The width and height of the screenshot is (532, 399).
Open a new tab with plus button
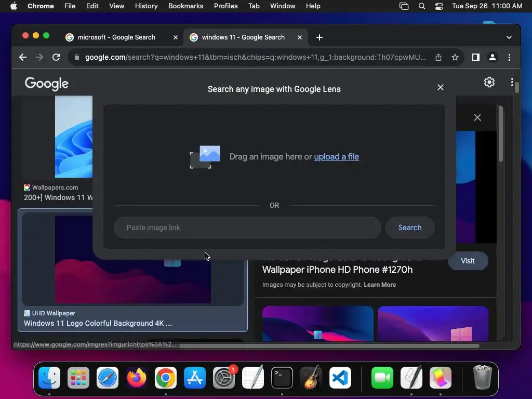point(320,37)
